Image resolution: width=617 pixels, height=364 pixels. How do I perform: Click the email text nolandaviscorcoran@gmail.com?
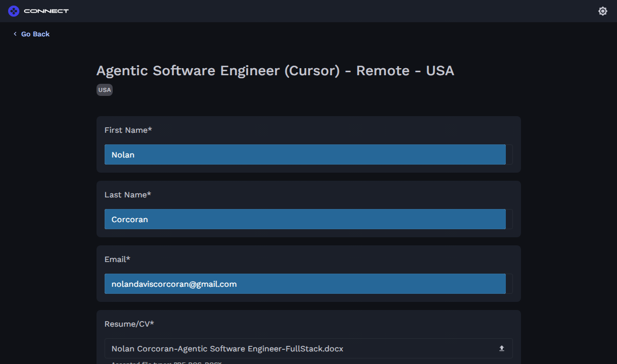[x=174, y=284]
